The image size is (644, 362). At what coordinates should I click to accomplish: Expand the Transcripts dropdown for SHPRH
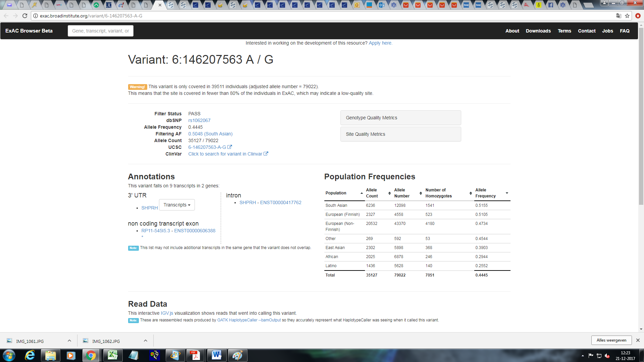177,205
